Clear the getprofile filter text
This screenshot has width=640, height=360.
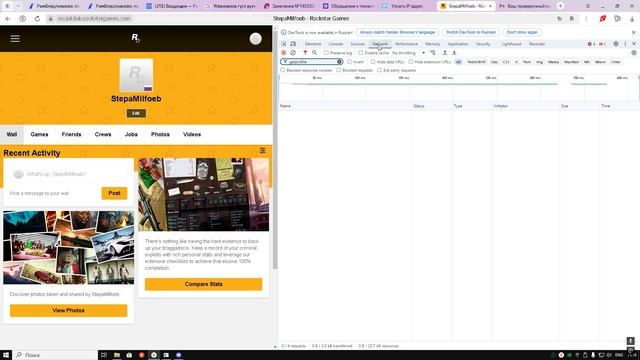click(339, 62)
